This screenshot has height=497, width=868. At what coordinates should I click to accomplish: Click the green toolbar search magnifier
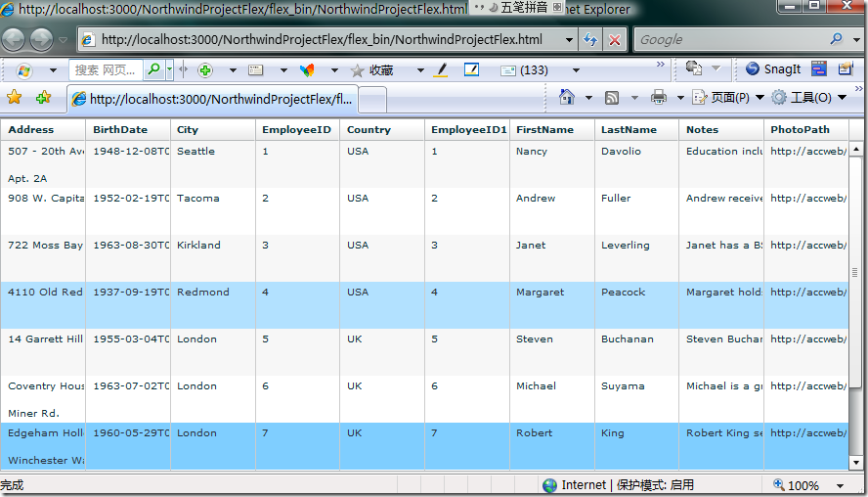pyautogui.click(x=153, y=69)
